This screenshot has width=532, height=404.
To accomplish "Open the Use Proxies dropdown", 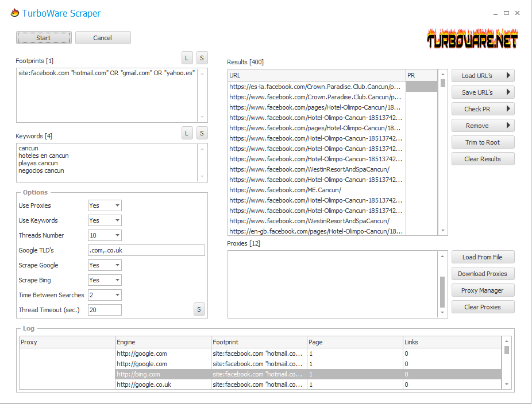I will coord(105,205).
